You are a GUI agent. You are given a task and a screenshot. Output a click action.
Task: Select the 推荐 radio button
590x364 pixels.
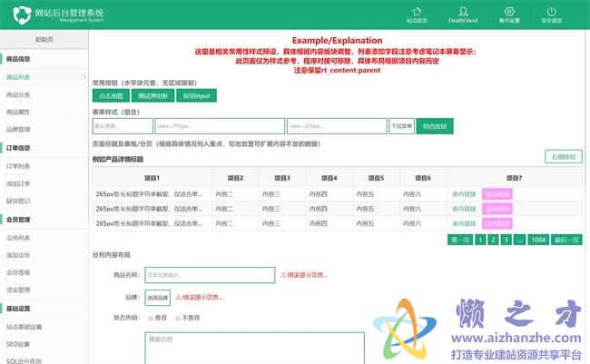pyautogui.click(x=151, y=318)
